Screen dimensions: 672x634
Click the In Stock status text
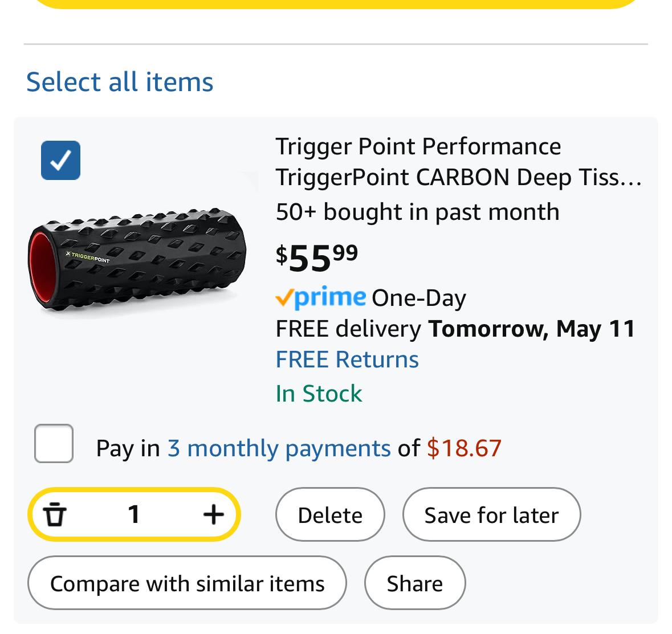(x=319, y=393)
